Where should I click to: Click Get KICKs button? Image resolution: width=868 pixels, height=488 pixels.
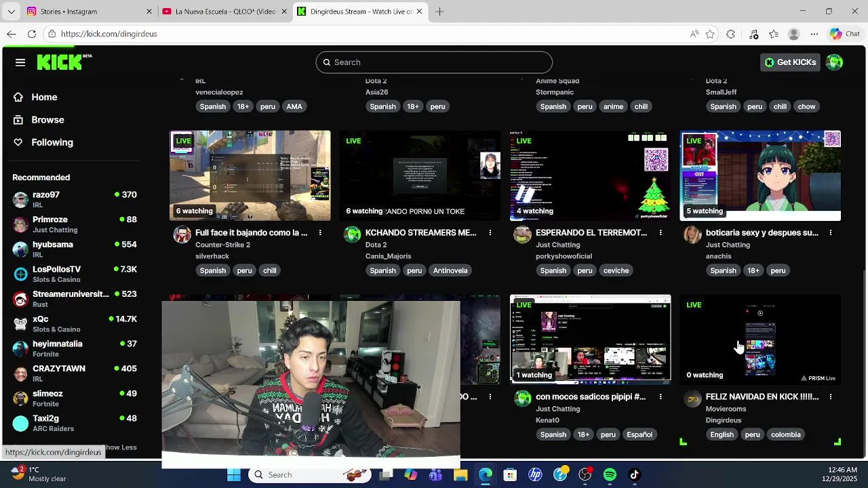pyautogui.click(x=790, y=62)
